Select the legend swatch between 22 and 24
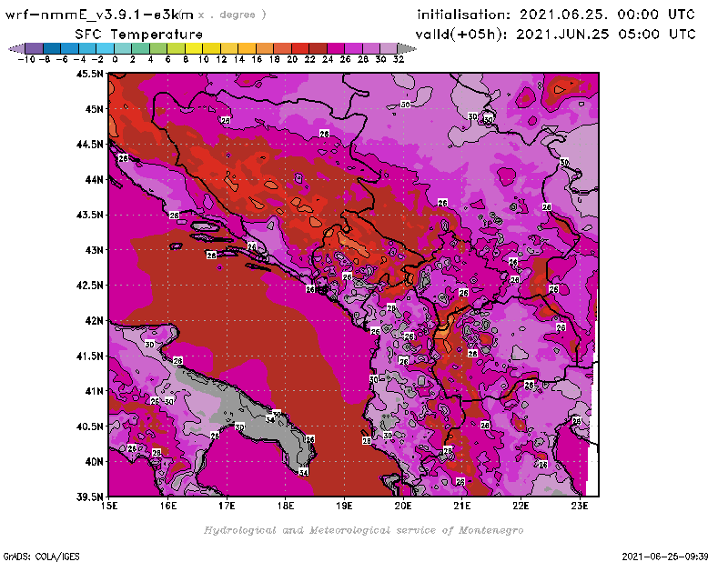 tap(318, 48)
